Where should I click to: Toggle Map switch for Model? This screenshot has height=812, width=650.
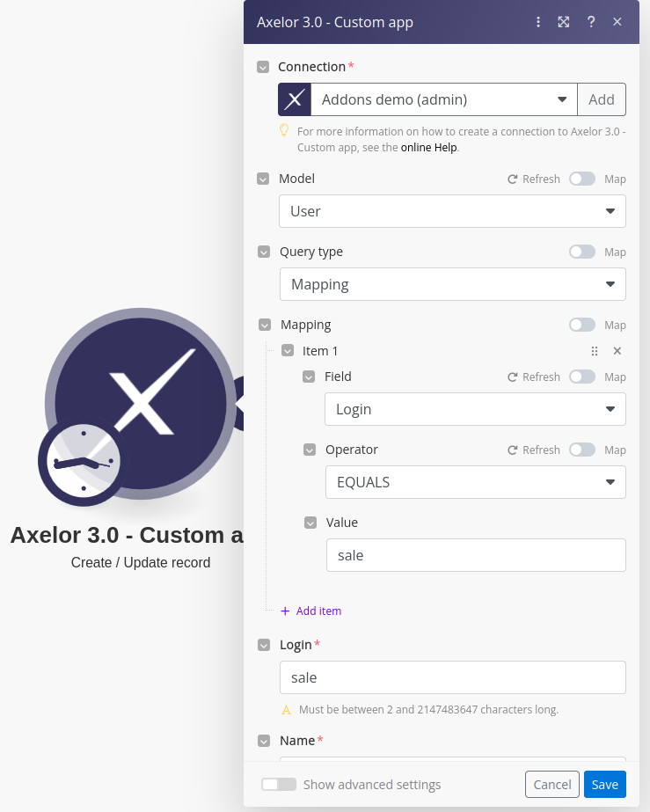click(x=581, y=179)
